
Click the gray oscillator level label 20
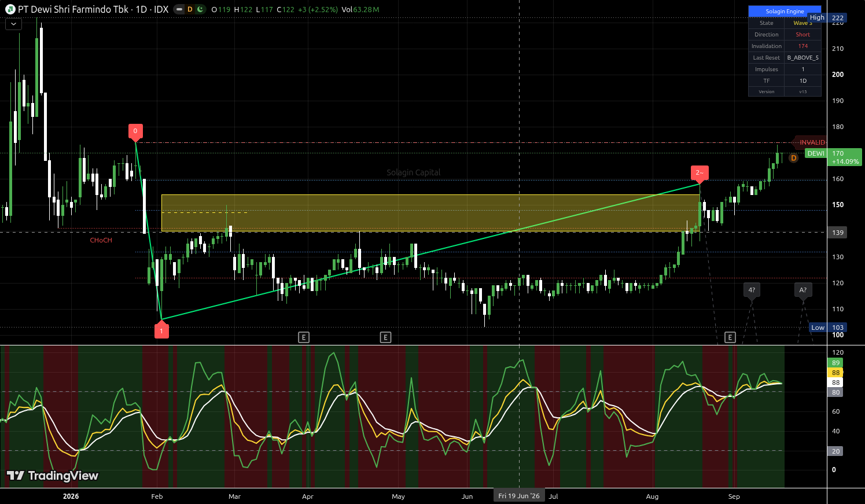[835, 451]
